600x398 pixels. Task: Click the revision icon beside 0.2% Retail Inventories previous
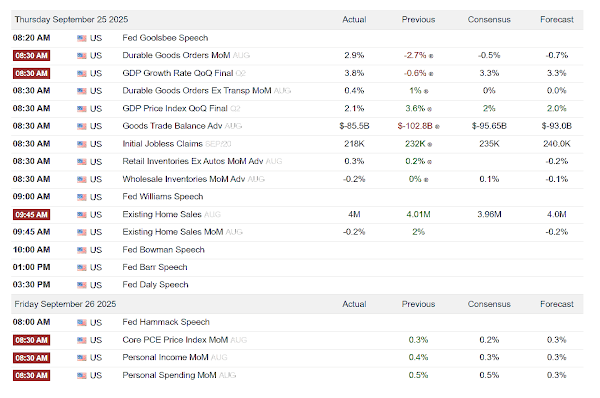coord(429,162)
